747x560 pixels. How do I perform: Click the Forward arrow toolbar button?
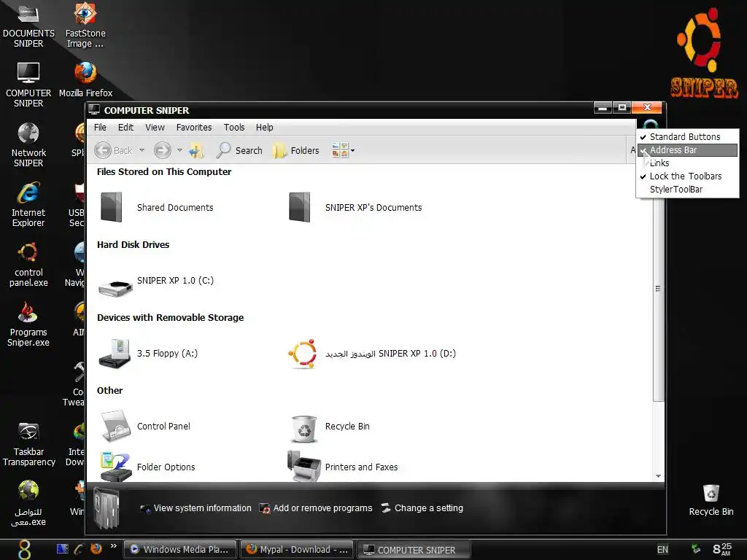(x=162, y=150)
